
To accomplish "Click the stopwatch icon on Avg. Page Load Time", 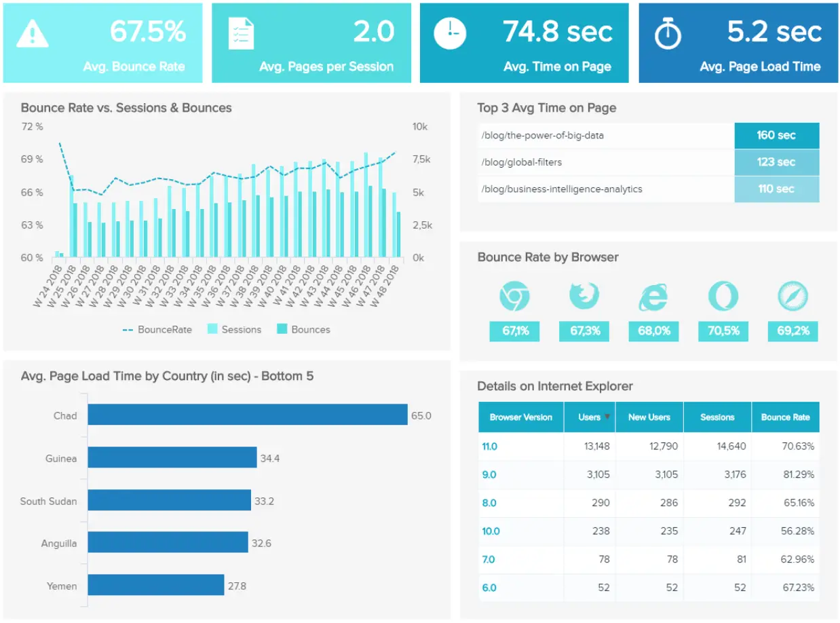I will [x=668, y=33].
